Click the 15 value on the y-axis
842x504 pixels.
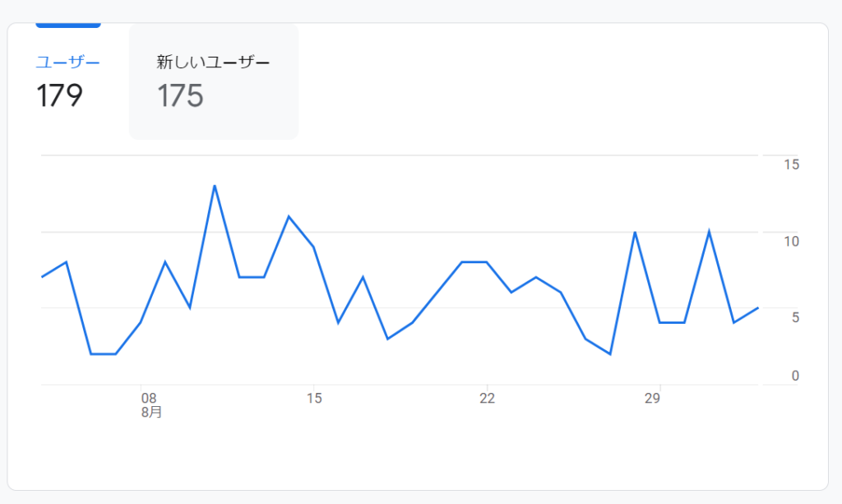[x=792, y=164]
